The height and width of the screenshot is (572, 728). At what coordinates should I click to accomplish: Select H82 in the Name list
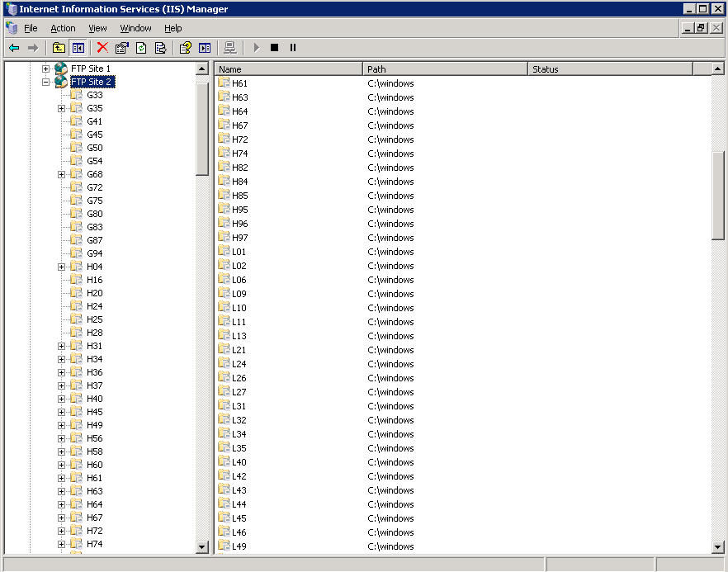pyautogui.click(x=240, y=168)
